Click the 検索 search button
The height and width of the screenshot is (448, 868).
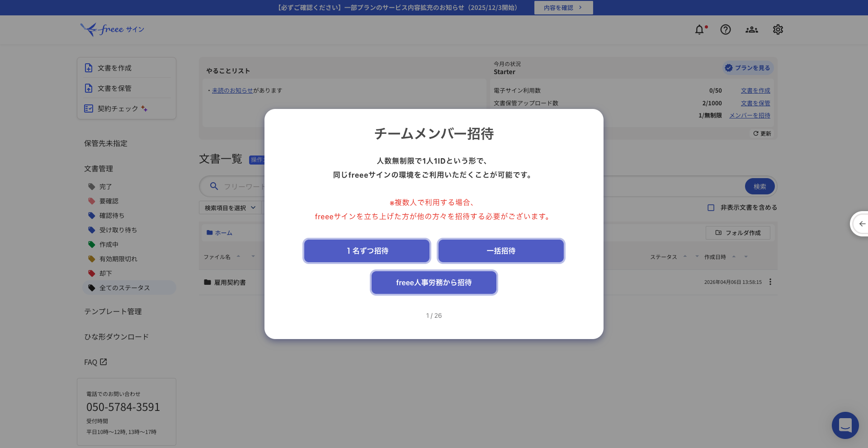tap(760, 186)
